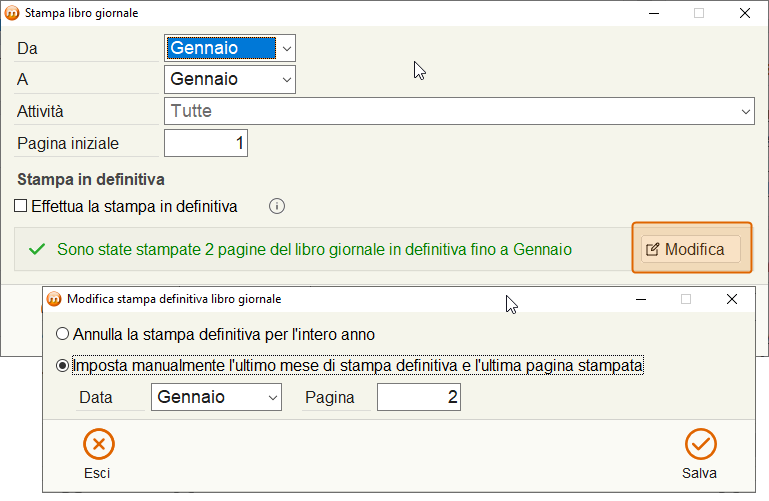Click the Pagina iniziale input field
Image resolution: width=769 pixels, height=501 pixels.
pos(206,143)
